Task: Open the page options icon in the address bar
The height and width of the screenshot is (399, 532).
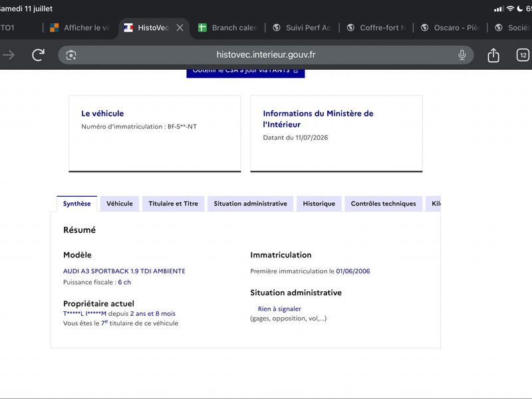Action: [x=71, y=55]
